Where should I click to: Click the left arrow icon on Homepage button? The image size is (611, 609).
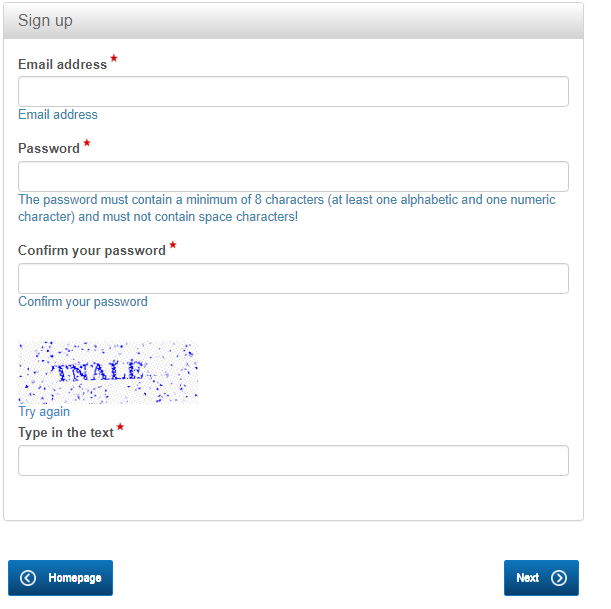[x=28, y=578]
